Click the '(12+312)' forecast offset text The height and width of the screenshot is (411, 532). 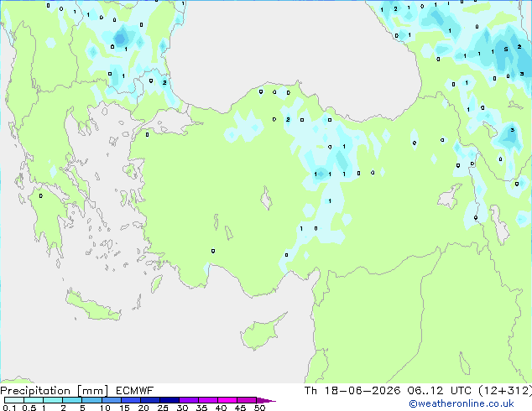[x=505, y=391]
